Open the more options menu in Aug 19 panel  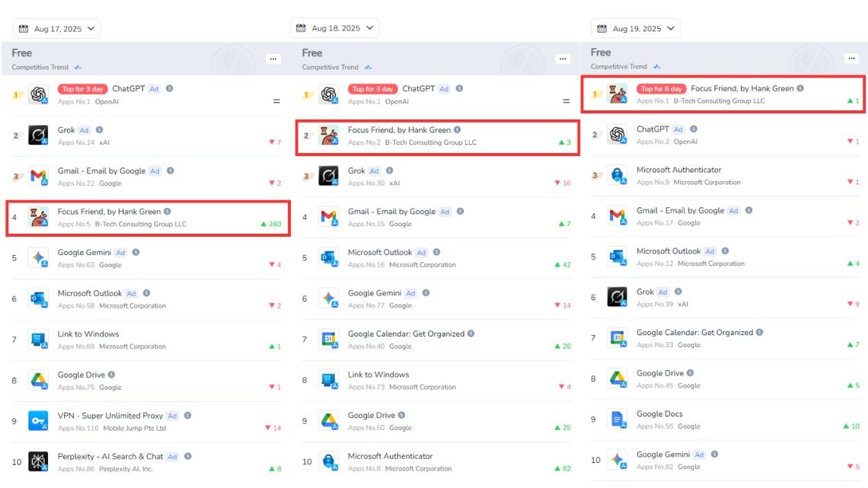[851, 59]
